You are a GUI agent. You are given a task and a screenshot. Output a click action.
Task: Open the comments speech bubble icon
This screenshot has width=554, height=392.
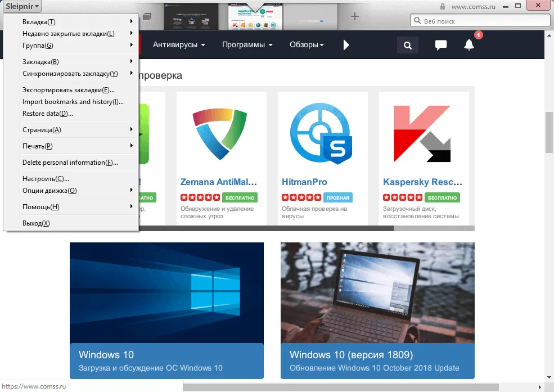click(440, 45)
